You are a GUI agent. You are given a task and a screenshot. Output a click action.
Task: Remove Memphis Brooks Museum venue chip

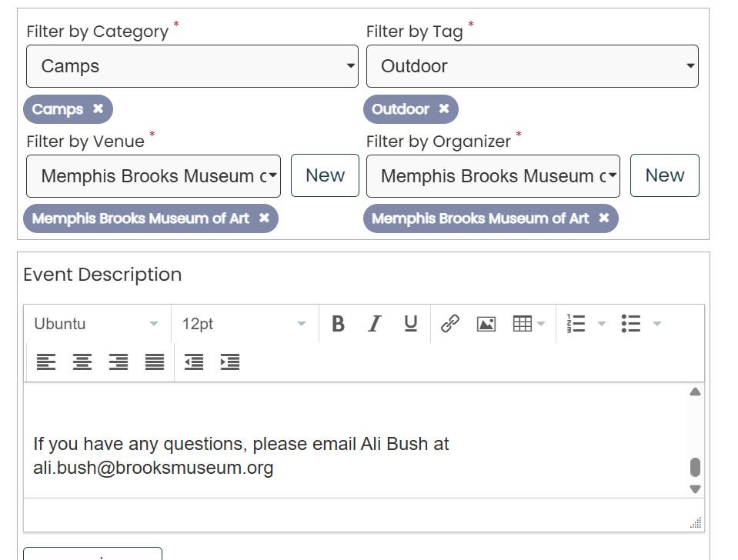(264, 218)
